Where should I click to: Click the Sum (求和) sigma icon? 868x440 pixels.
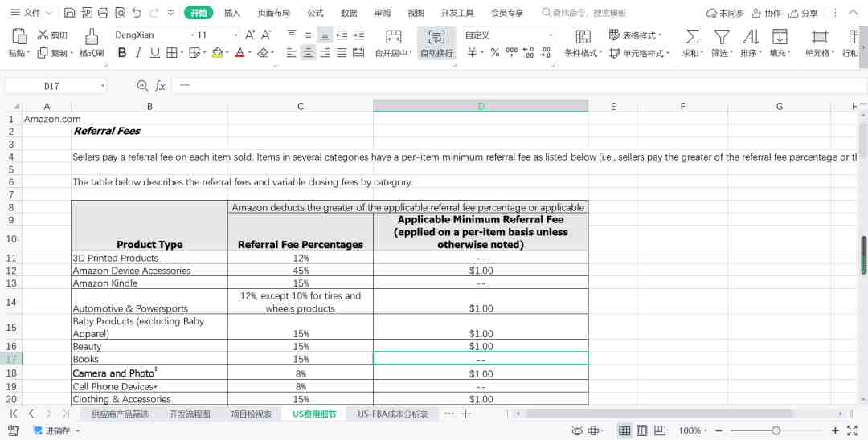[692, 36]
